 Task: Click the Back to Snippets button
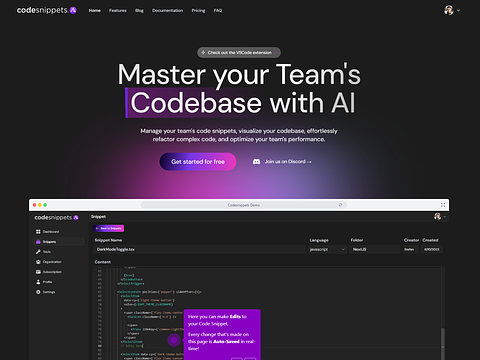[x=109, y=228]
